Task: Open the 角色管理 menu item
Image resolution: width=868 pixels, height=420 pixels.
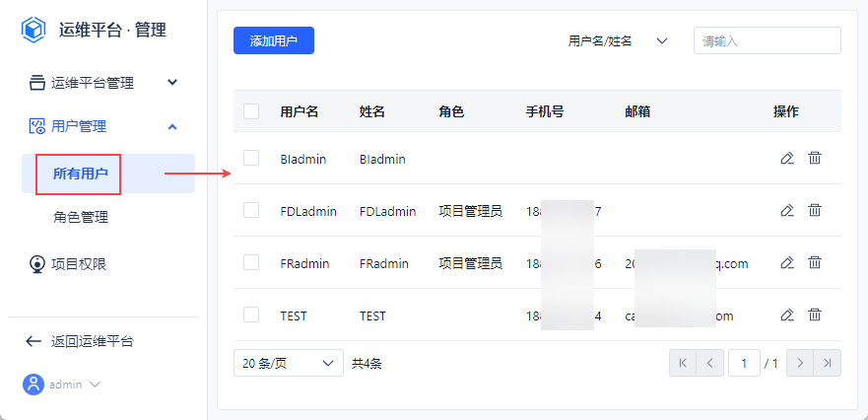Action: 81,217
